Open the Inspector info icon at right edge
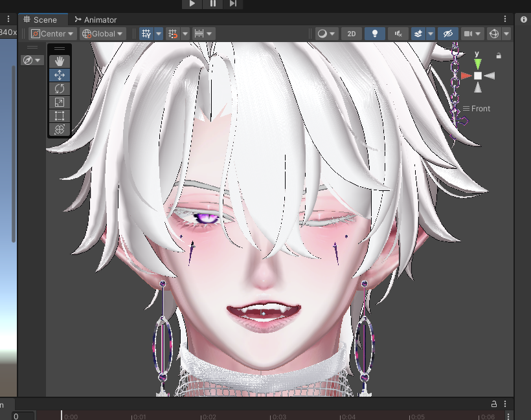 pos(523,19)
